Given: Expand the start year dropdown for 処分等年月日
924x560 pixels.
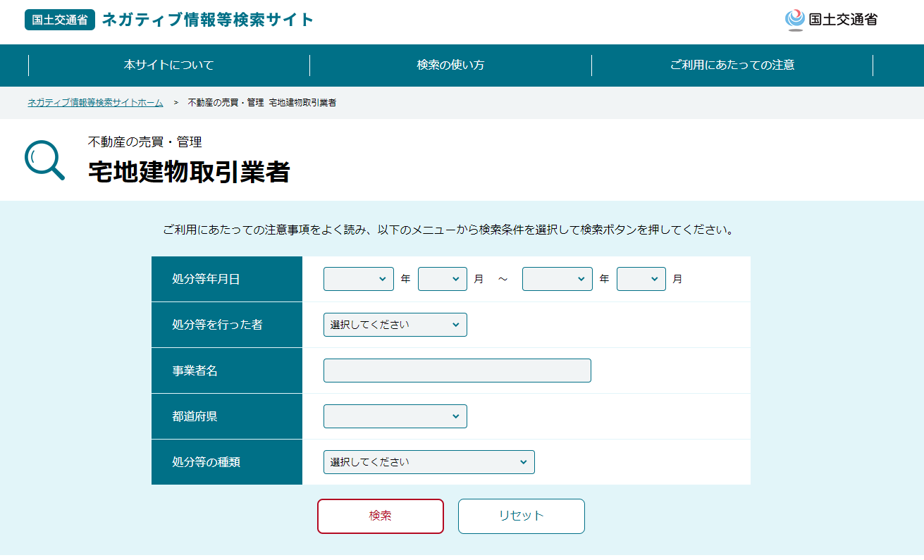Looking at the screenshot, I should (358, 279).
